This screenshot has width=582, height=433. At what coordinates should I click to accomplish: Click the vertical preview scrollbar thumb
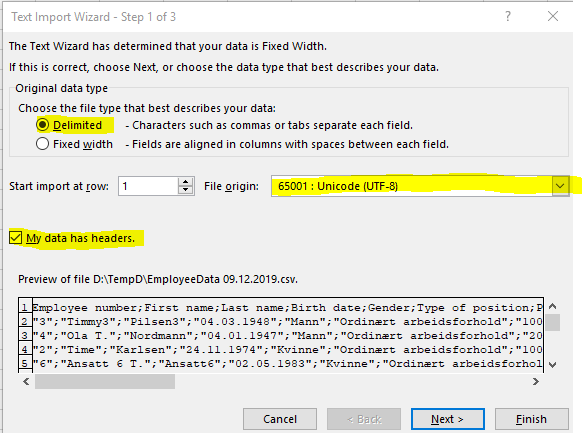point(552,322)
